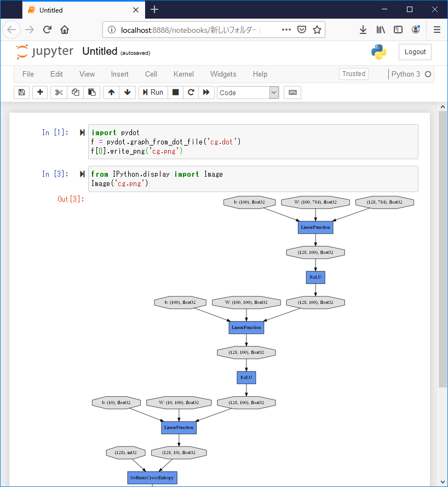448x487 pixels.
Task: Click inside the import pydot code cell
Action: 253,142
